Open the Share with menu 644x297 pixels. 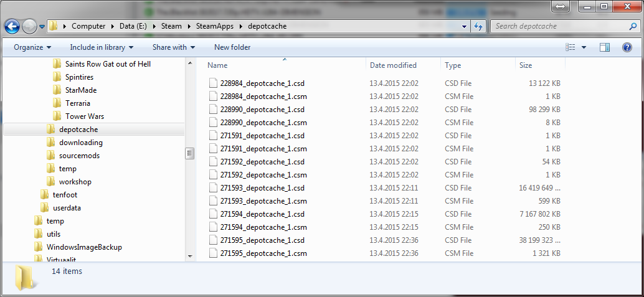174,47
